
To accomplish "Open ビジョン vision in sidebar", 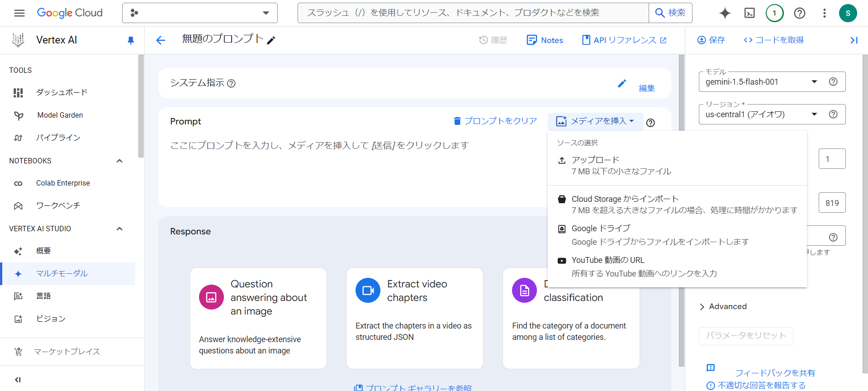I will click(68, 319).
